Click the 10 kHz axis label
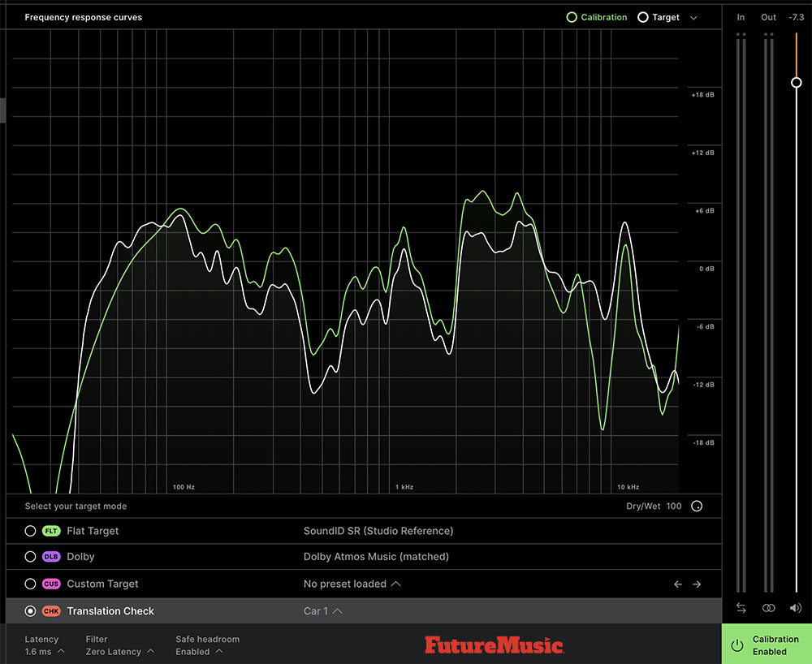Screen dimensions: 812x664 click(628, 487)
